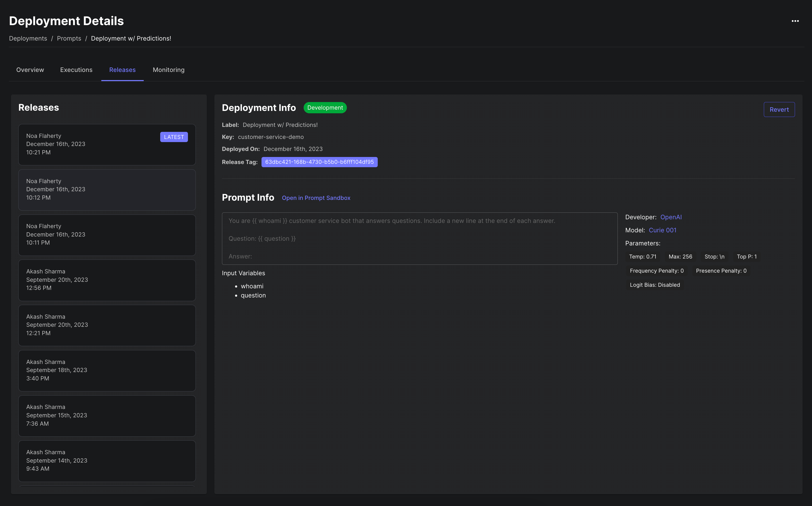Go to the Monitoring tab
The height and width of the screenshot is (506, 812).
168,70
